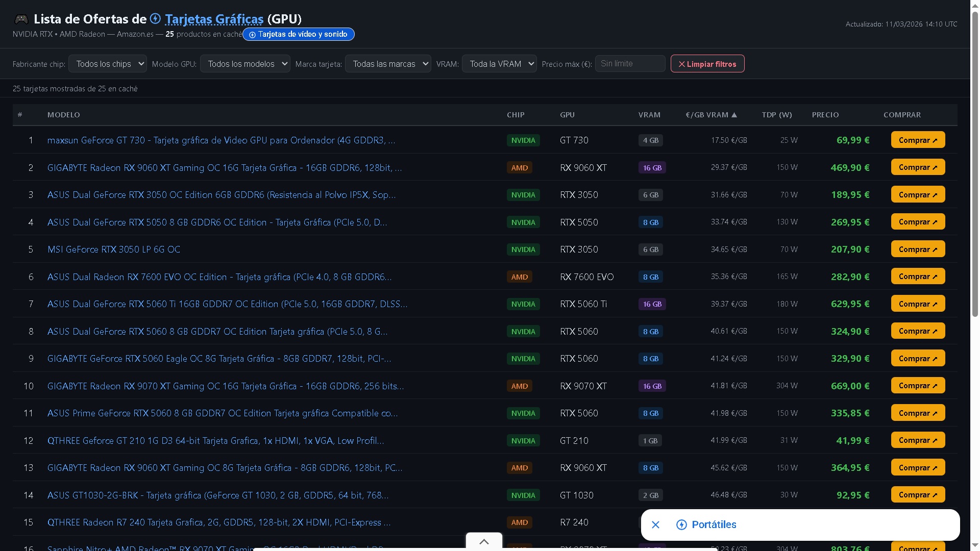The height and width of the screenshot is (551, 980).
Task: Click the Precio máx input field
Action: click(630, 64)
